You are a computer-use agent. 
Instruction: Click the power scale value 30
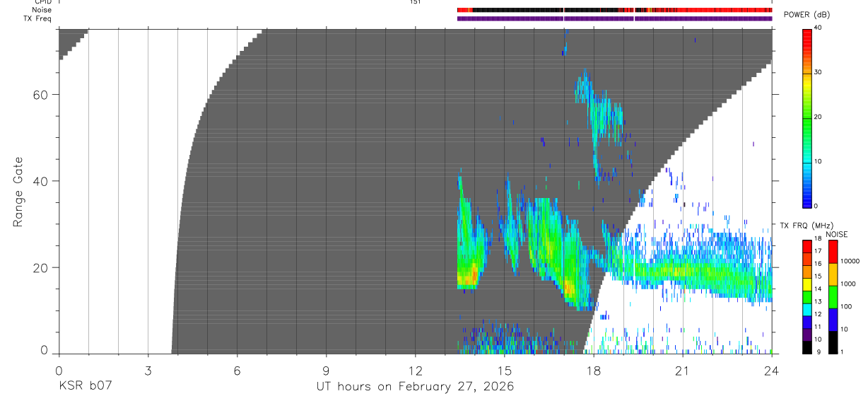coord(818,73)
